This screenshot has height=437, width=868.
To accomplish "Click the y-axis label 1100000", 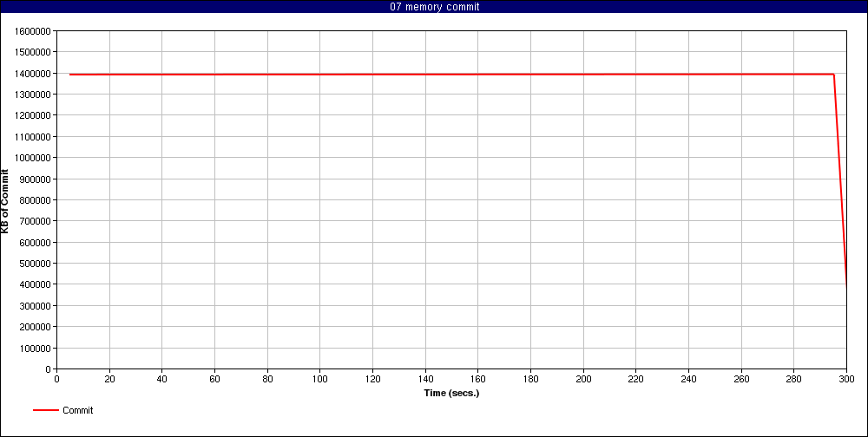I will point(35,137).
